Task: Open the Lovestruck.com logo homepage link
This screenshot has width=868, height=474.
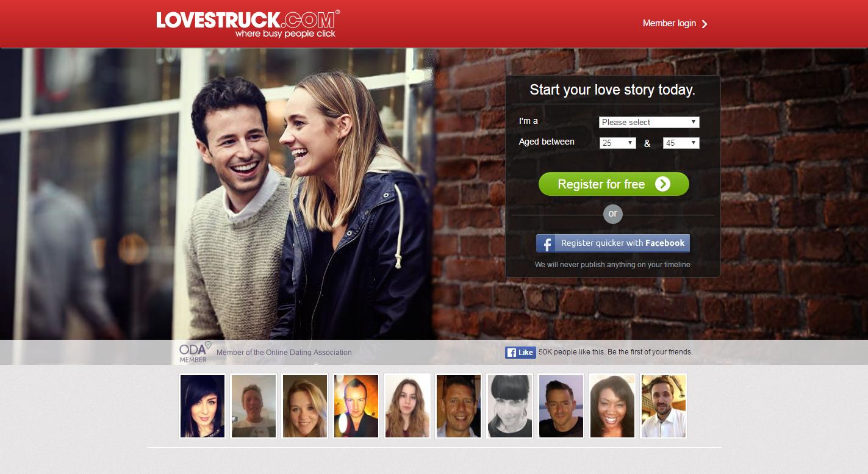Action: [247, 23]
